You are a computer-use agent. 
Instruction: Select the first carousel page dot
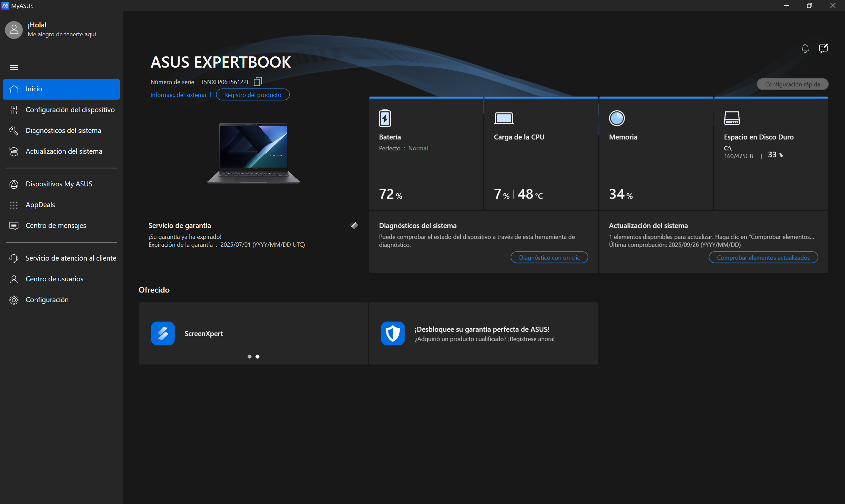pyautogui.click(x=250, y=357)
